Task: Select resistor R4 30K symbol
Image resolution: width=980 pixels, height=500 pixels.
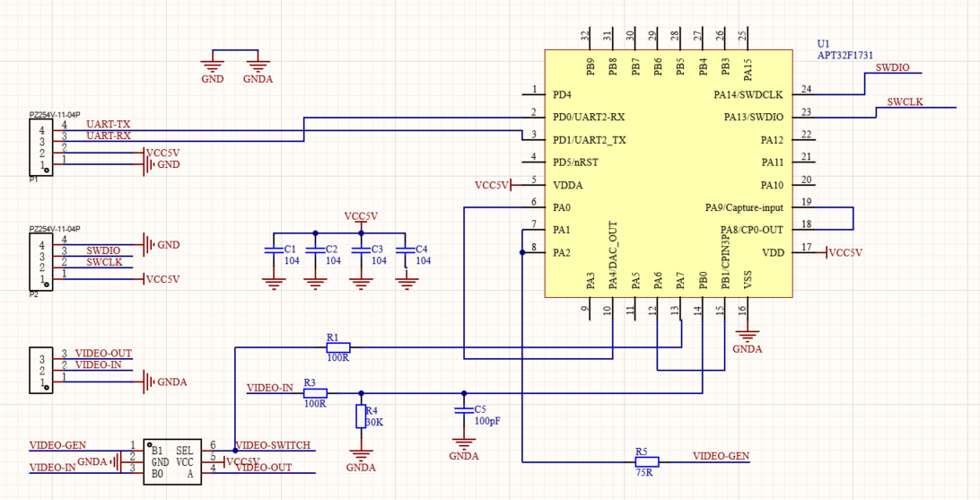Action: (x=361, y=417)
